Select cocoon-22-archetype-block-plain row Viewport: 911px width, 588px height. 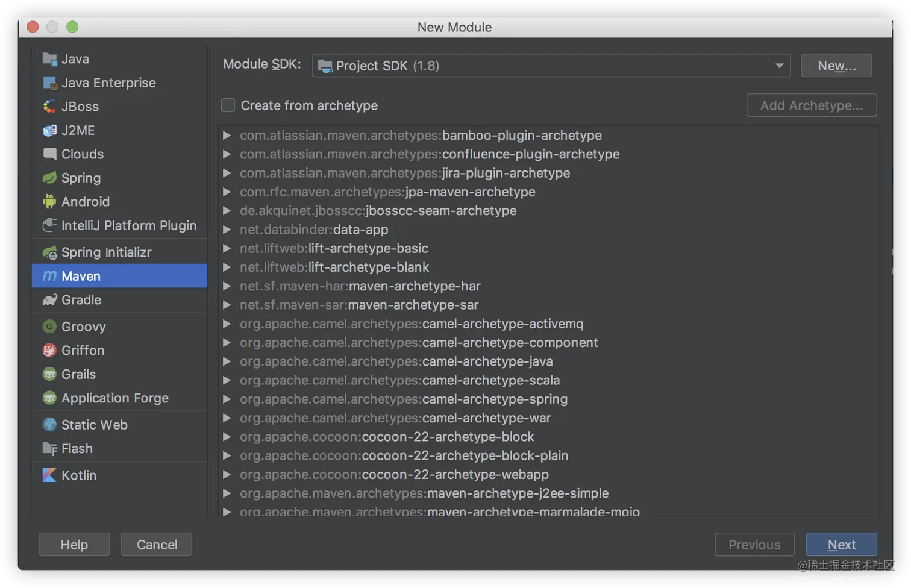[x=549, y=455]
